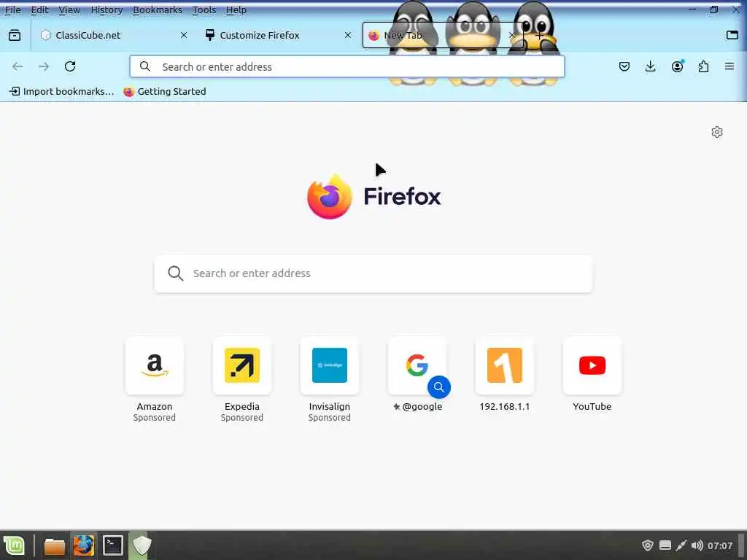Image resolution: width=747 pixels, height=560 pixels.
Task: Open Save to Pocket icon
Action: point(624,66)
